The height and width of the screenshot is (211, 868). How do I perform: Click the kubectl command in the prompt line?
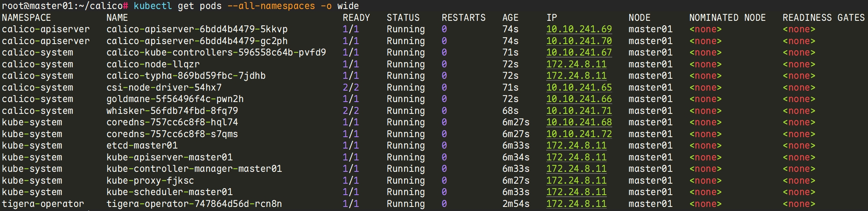pyautogui.click(x=153, y=6)
